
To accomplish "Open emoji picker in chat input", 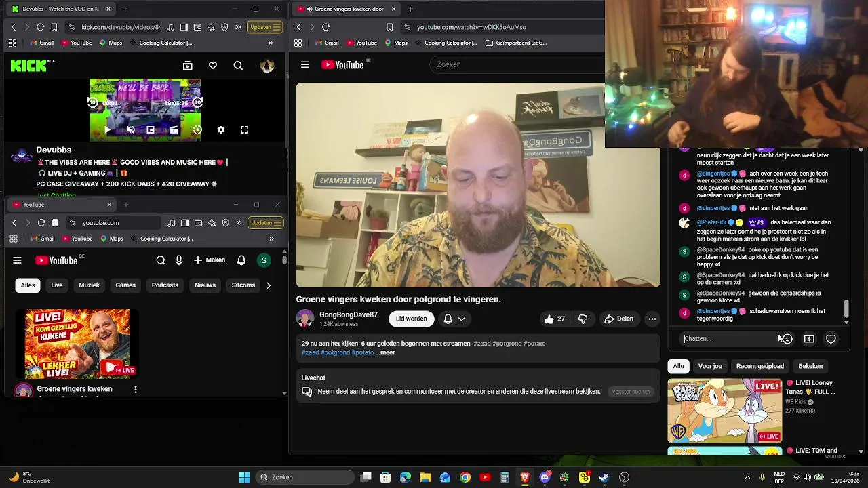I will tap(787, 339).
